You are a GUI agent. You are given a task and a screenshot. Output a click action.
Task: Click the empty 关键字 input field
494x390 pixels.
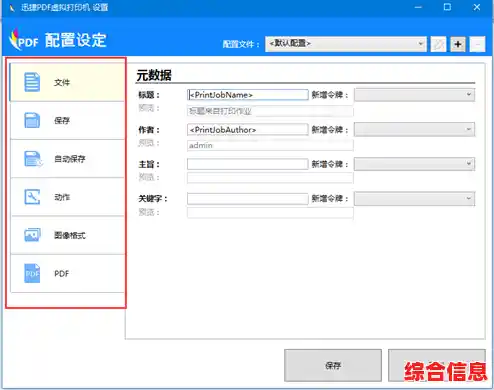248,199
